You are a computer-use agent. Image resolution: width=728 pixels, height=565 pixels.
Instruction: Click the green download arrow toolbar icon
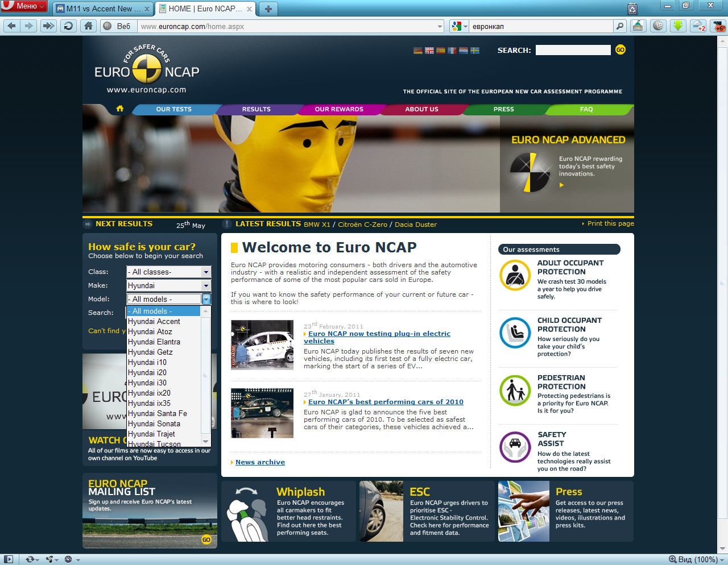(x=677, y=26)
